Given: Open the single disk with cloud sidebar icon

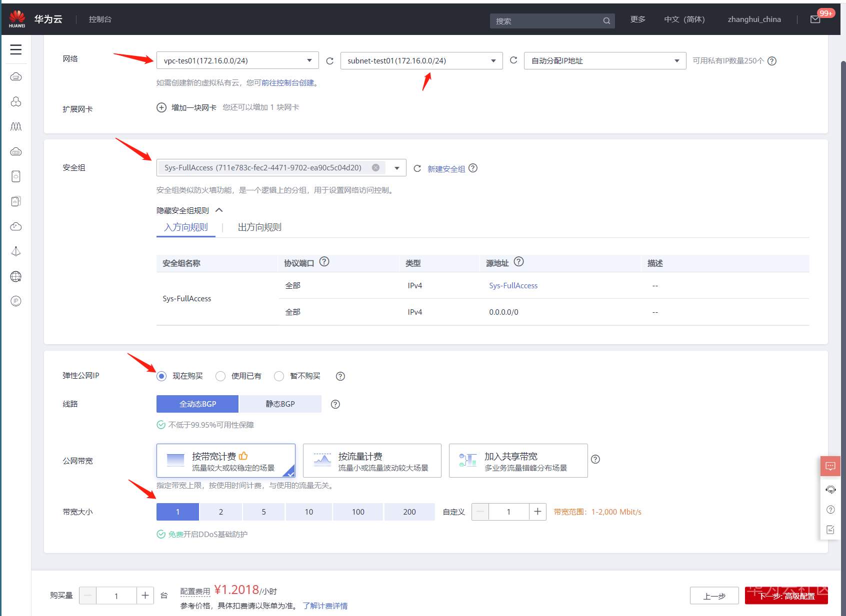Looking at the screenshot, I should [16, 176].
